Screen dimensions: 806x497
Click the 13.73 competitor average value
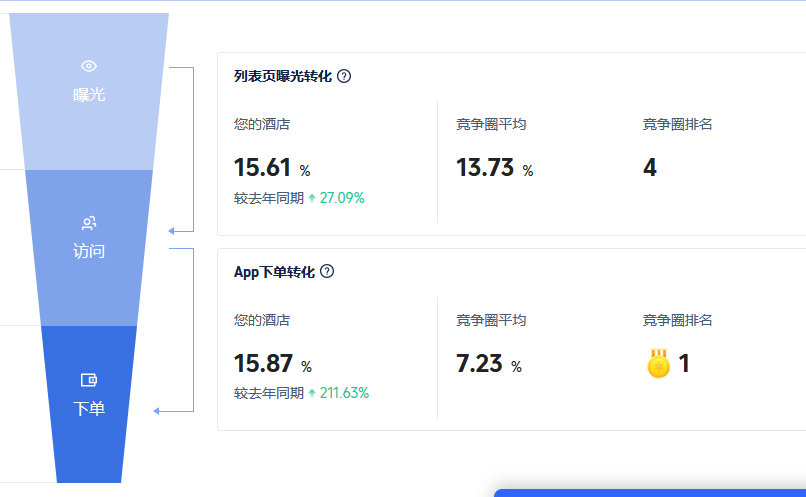485,168
